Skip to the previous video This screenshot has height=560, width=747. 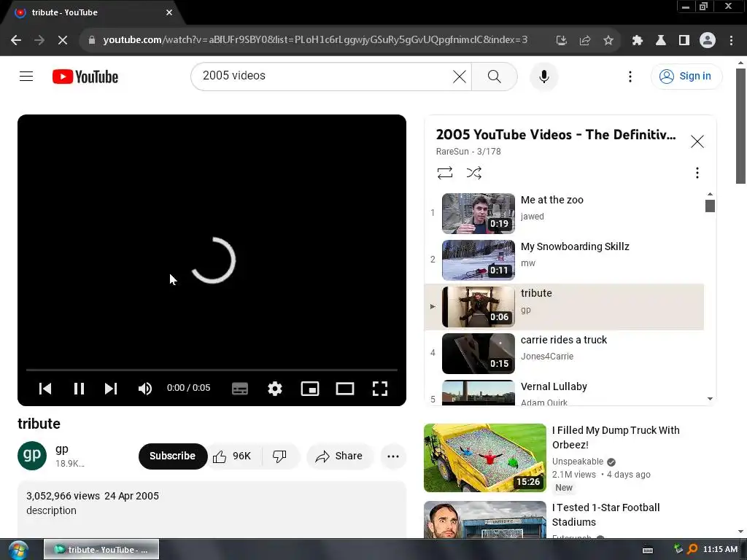[x=45, y=389]
